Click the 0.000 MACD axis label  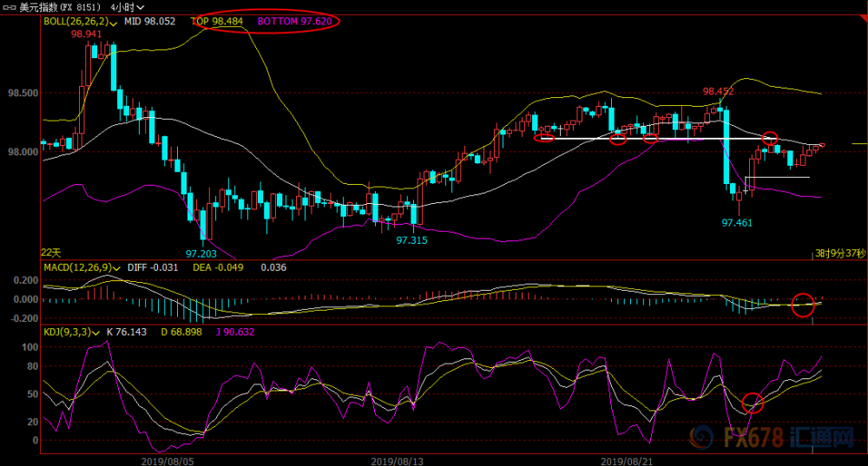(26, 299)
